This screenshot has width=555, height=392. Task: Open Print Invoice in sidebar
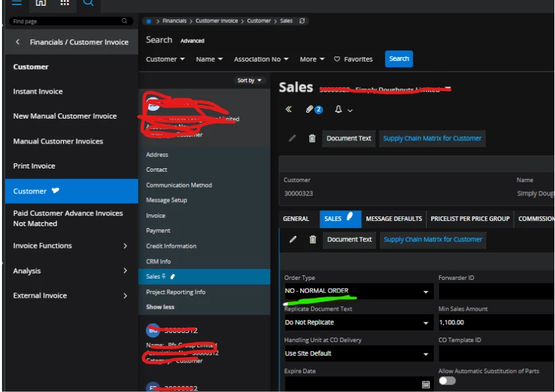coord(34,166)
